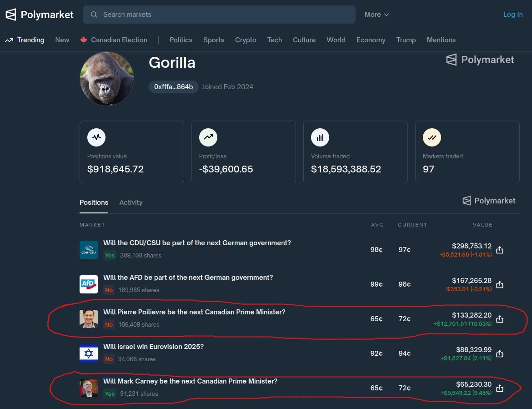Open the Trump category
This screenshot has height=409, width=532.
[x=406, y=40]
